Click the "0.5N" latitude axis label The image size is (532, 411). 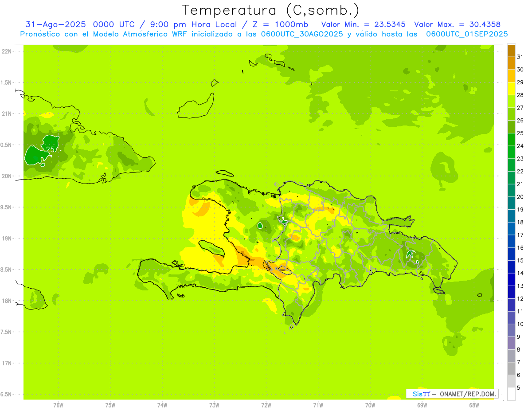[7, 145]
